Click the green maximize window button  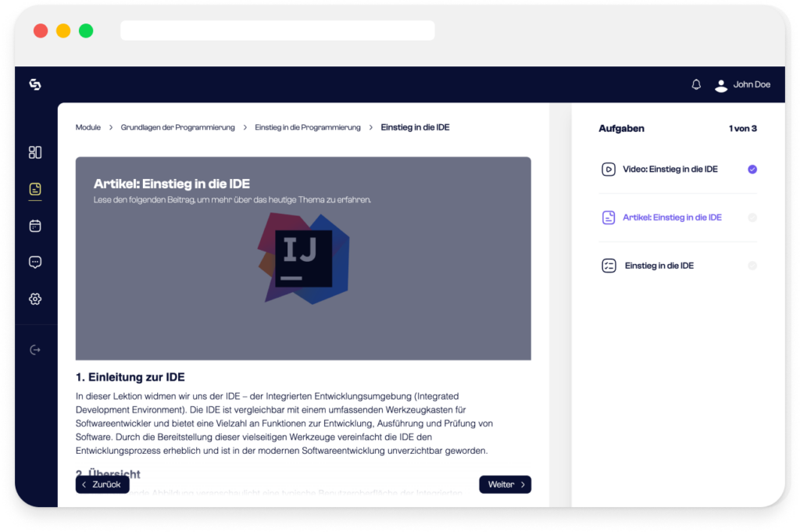[x=86, y=30]
